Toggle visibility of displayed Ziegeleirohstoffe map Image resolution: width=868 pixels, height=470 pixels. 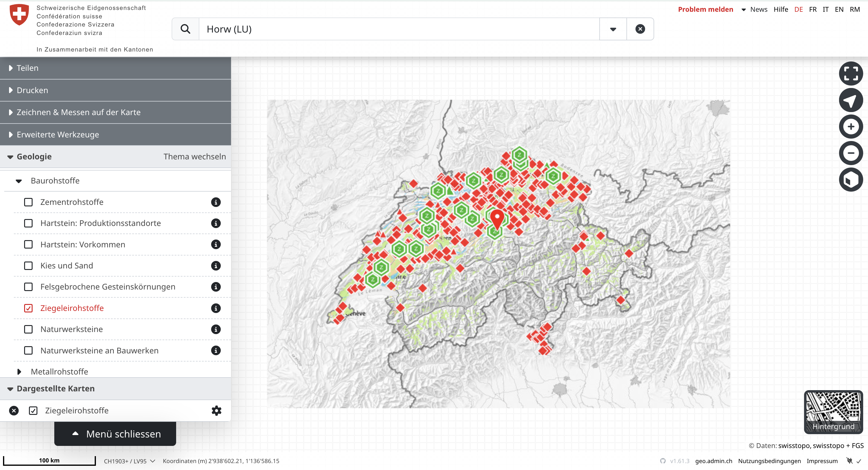[x=33, y=410]
